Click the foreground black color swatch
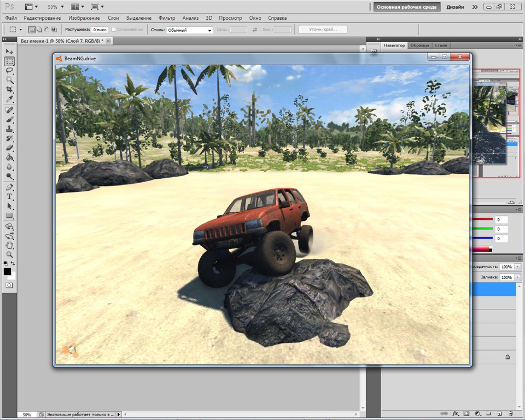Viewport: 525px width, 420px height. 7,271
